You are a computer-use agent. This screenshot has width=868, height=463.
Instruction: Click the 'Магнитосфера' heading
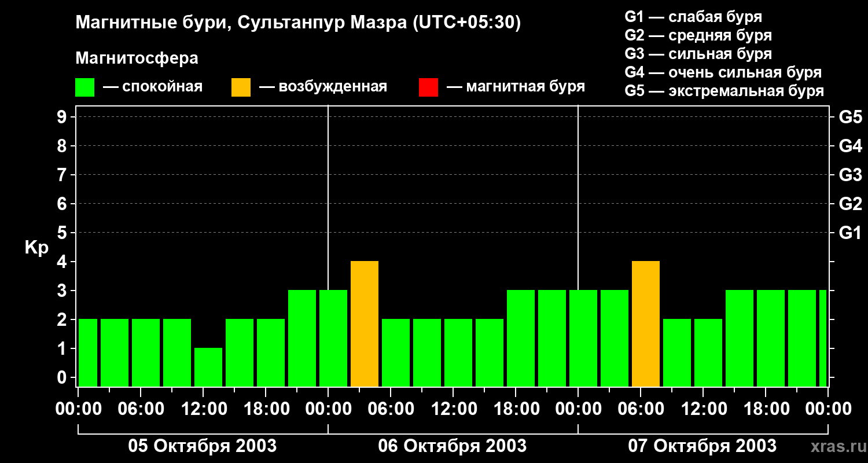137,58
